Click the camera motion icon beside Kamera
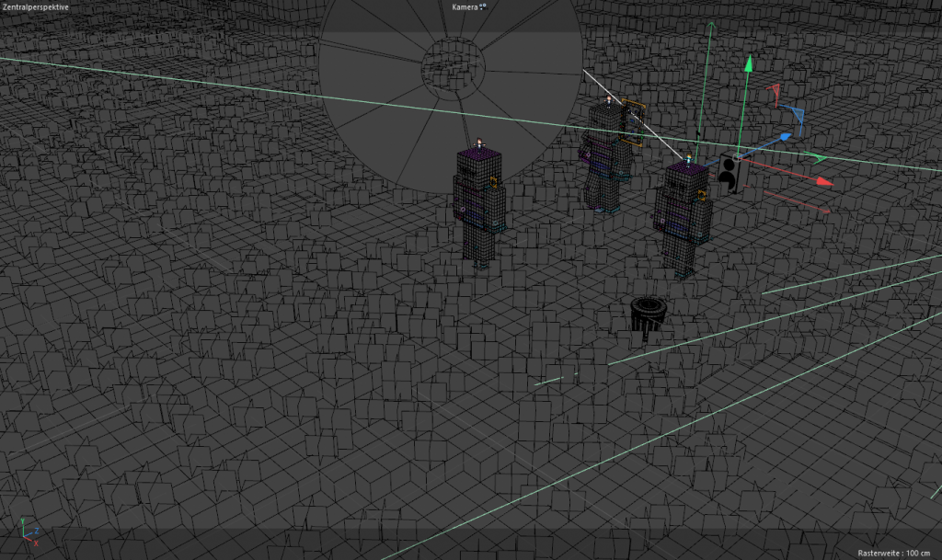 482,7
